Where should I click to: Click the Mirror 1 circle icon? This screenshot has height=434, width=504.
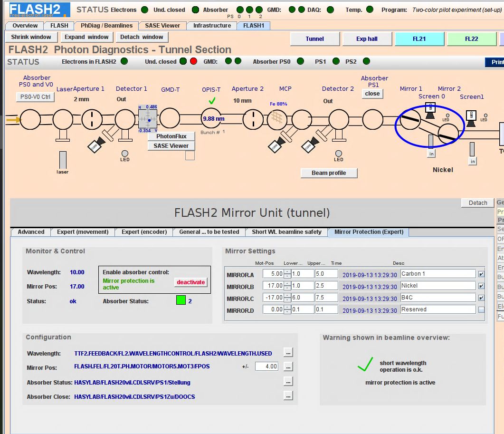coord(410,119)
